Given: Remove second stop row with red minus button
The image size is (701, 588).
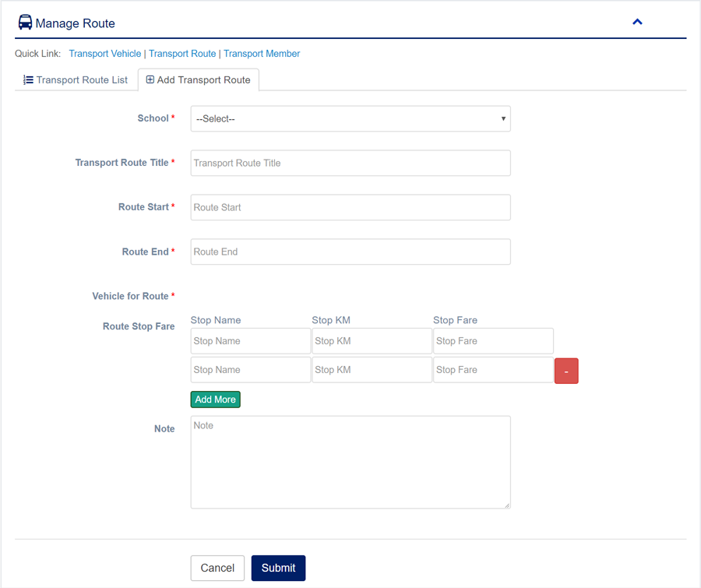Looking at the screenshot, I should 566,371.
